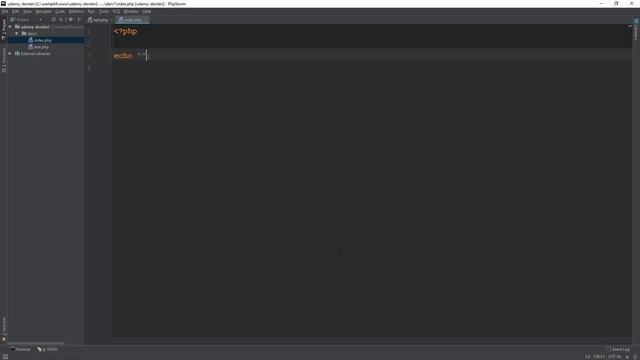Close the PhpStorm window
640x360 pixels.
(631, 3)
